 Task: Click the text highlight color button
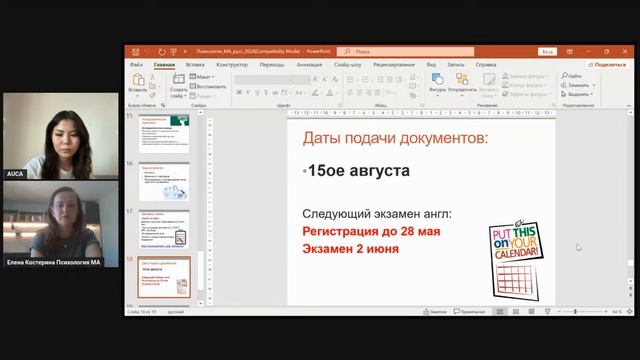point(315,93)
